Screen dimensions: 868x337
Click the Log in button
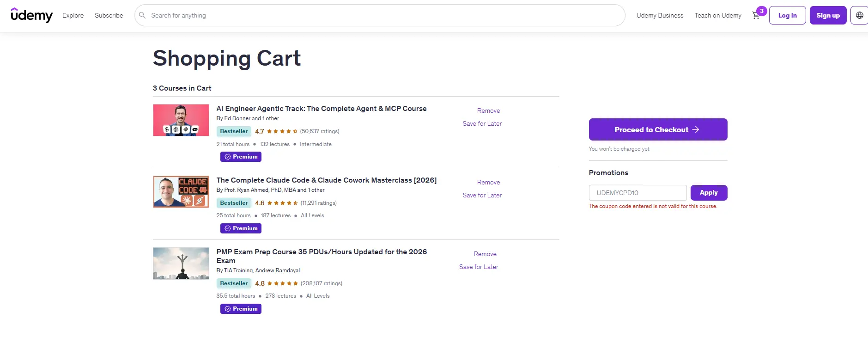click(788, 15)
